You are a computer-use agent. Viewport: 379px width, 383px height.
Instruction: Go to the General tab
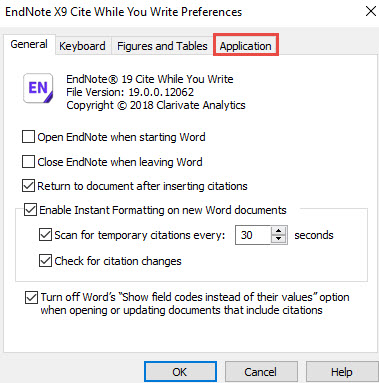(29, 44)
